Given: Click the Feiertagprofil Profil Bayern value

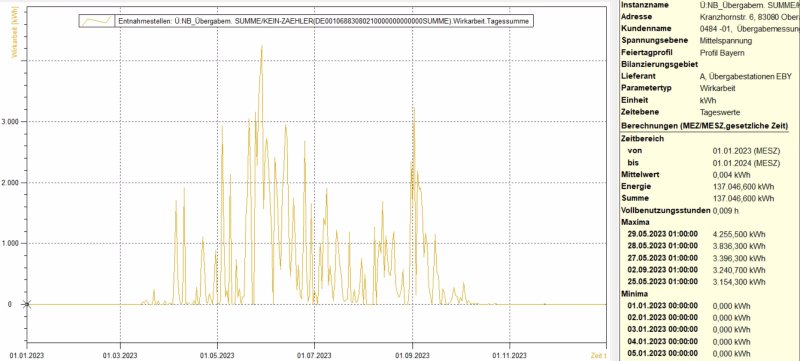Looking at the screenshot, I should [721, 53].
